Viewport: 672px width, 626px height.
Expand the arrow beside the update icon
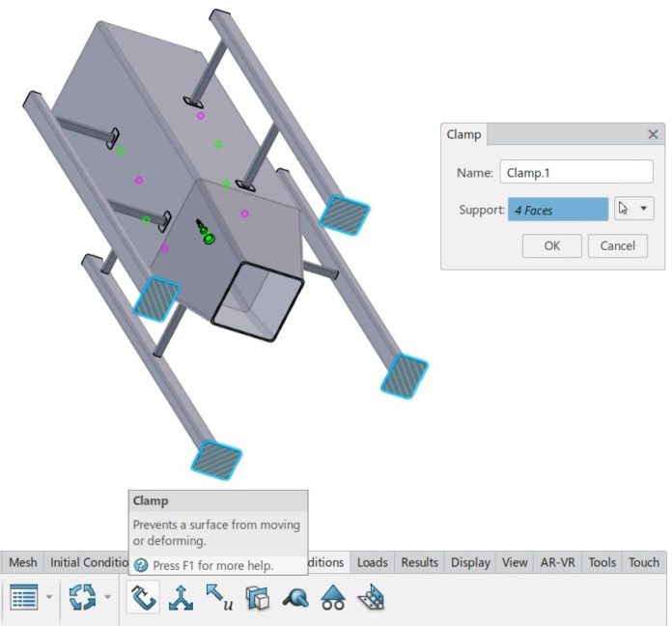tap(108, 598)
